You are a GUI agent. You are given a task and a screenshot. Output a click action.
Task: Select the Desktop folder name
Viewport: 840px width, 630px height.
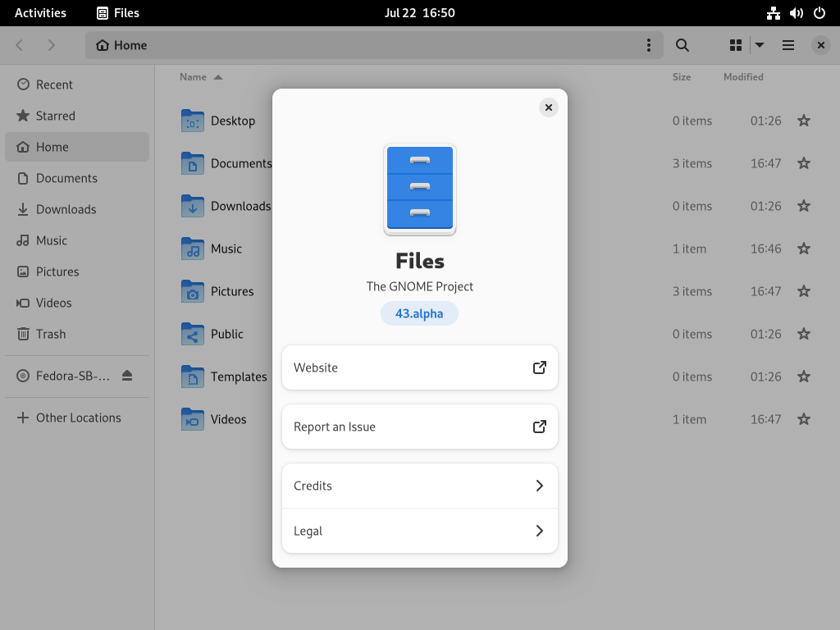[233, 121]
